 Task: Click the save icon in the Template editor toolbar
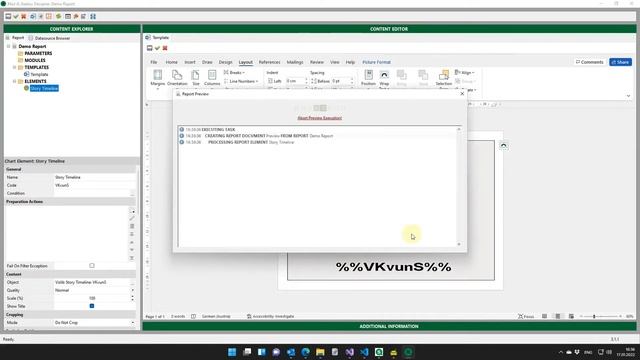[149, 48]
